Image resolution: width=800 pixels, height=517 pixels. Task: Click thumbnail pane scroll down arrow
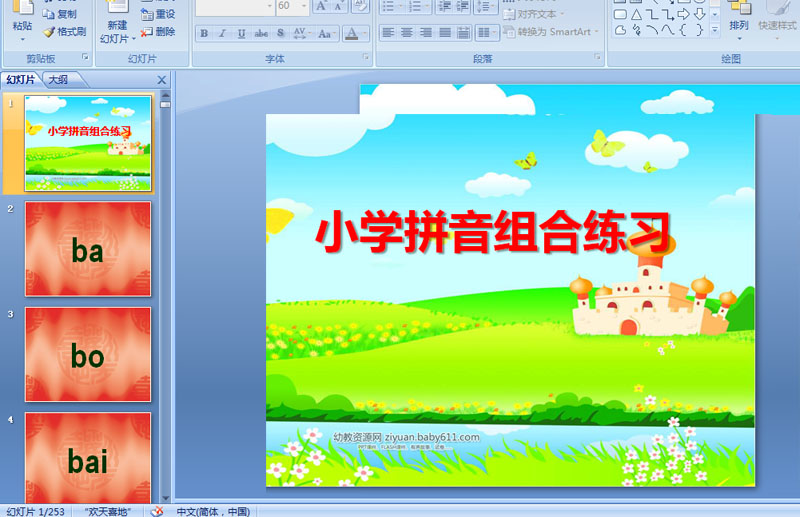coord(165,498)
